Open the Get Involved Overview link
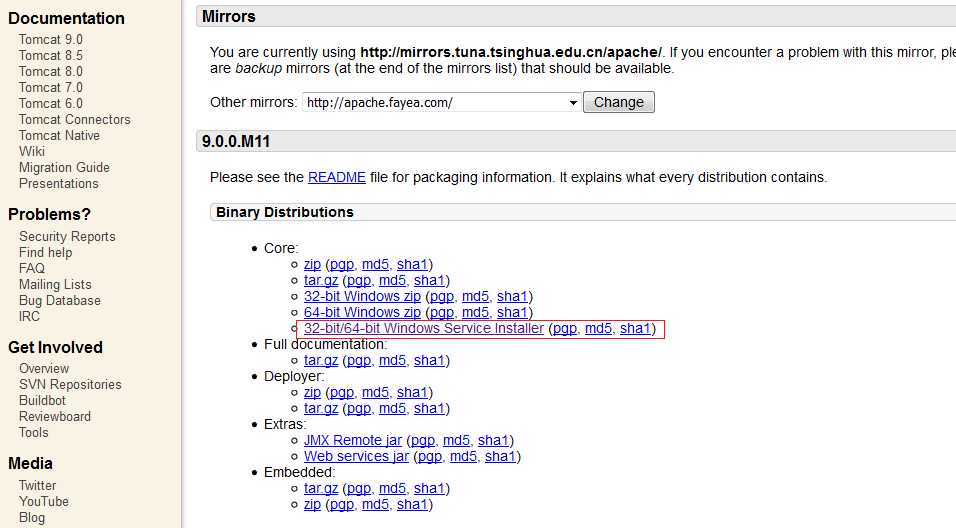Screen dimensions: 956x528 click(x=44, y=369)
